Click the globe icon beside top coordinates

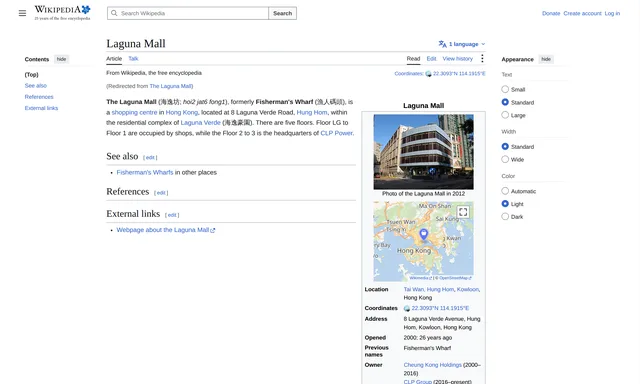428,74
